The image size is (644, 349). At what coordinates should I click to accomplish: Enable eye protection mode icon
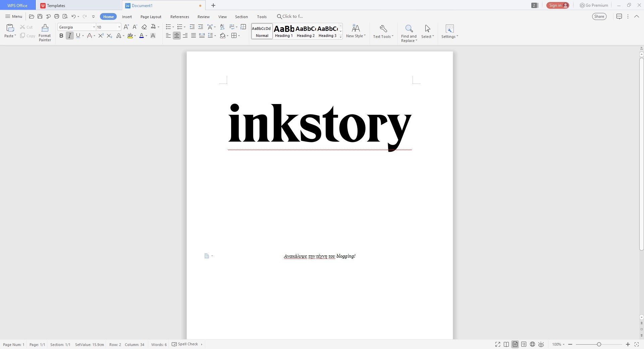tap(541, 344)
